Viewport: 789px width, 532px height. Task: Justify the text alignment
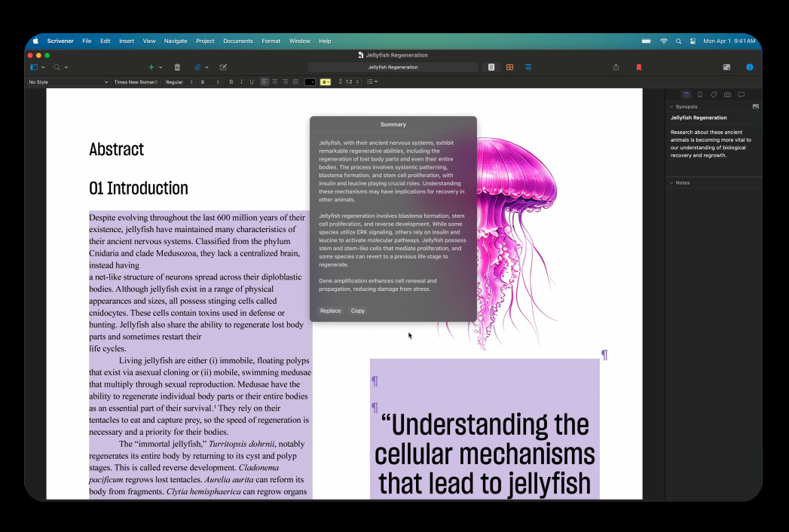tap(295, 82)
